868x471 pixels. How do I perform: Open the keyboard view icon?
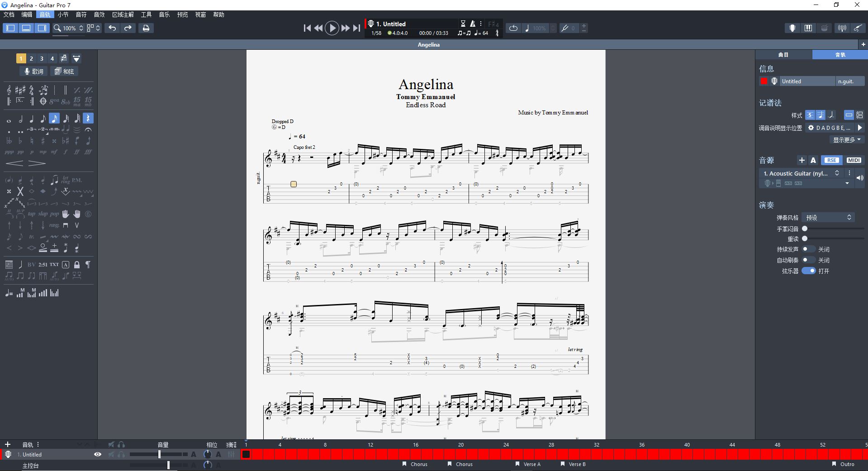coord(808,28)
